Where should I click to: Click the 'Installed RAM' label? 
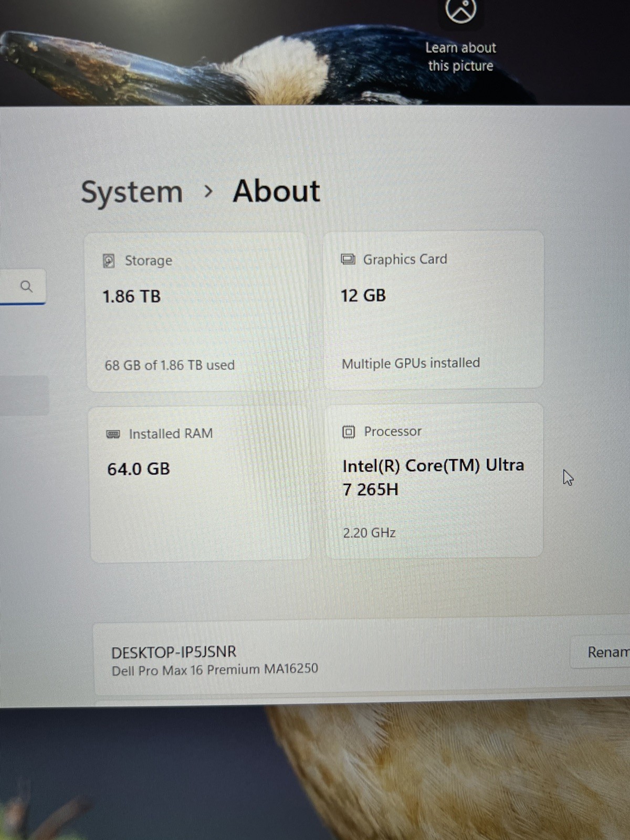click(171, 434)
